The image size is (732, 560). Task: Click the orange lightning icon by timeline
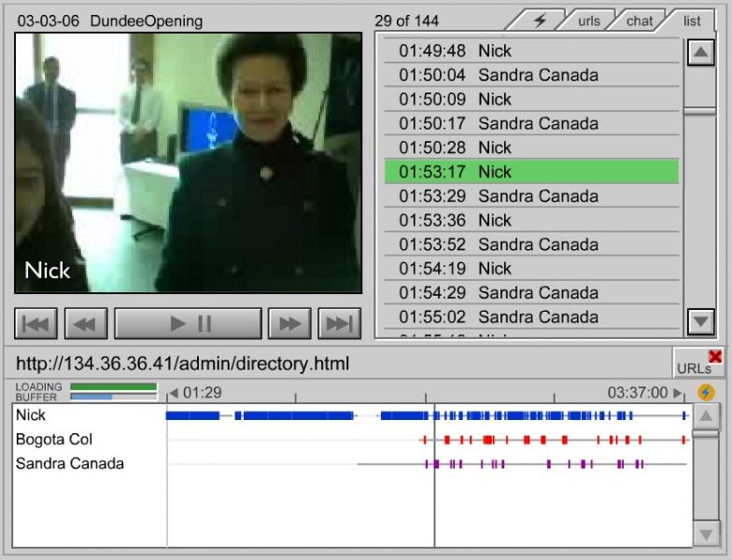706,393
